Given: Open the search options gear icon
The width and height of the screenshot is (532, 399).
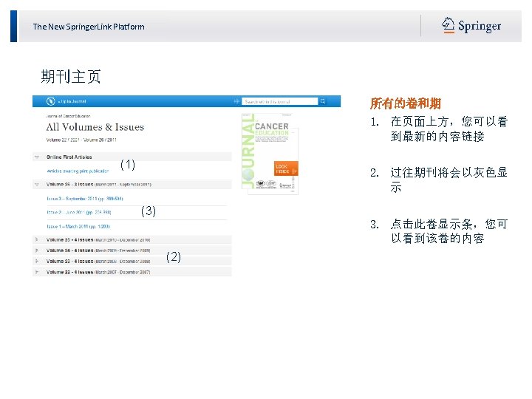Looking at the screenshot, I should pyautogui.click(x=236, y=101).
